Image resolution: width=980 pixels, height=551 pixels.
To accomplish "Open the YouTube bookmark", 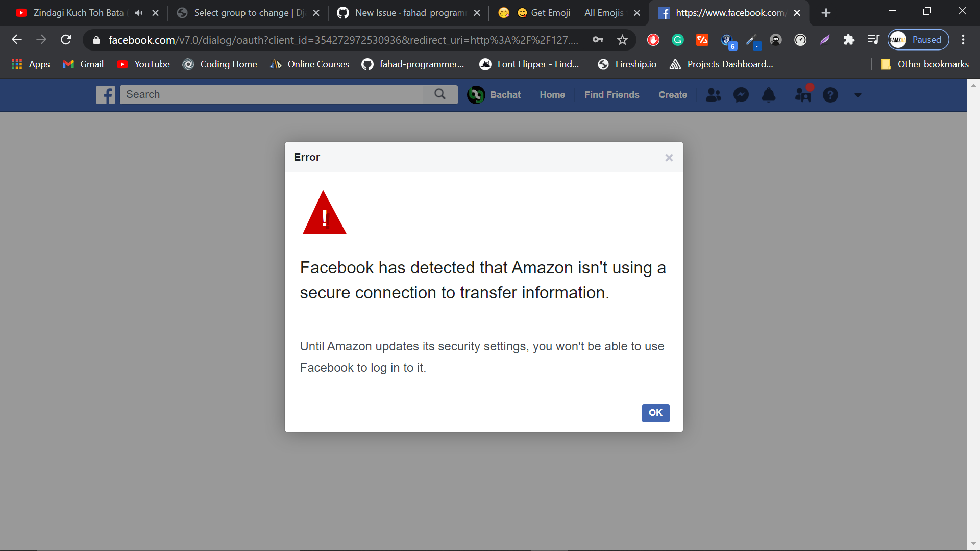I will tap(143, 64).
